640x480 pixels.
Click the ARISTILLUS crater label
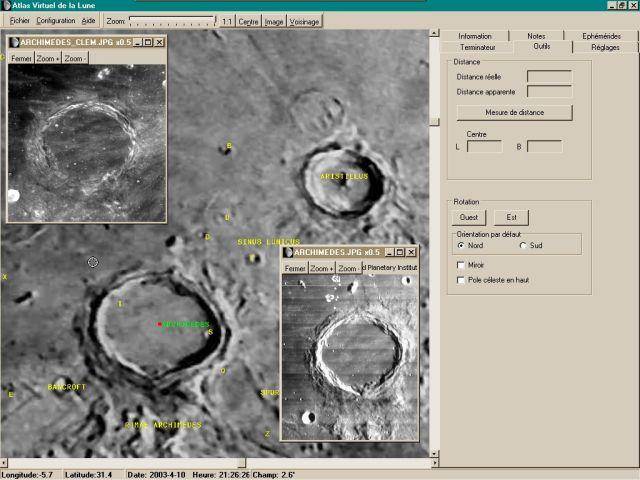tap(344, 176)
